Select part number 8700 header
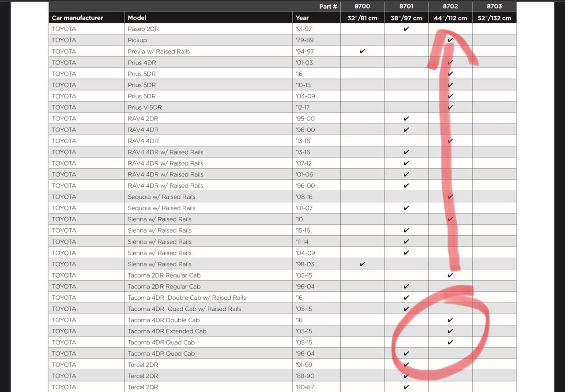 (x=362, y=6)
